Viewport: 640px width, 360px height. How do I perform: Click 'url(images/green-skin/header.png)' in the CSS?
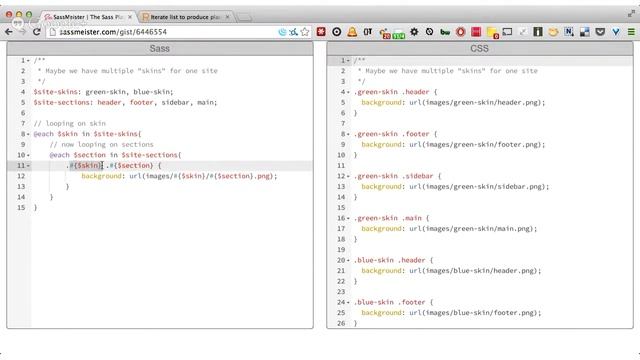[x=476, y=102]
